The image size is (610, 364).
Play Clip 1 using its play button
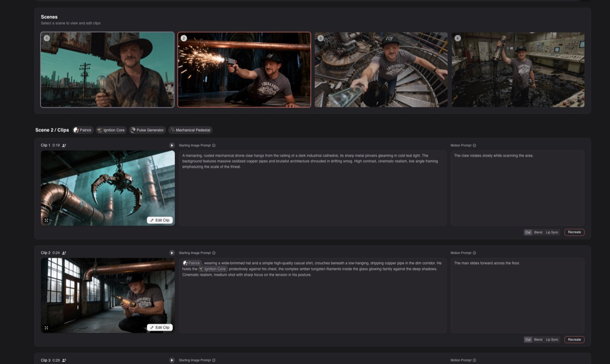pos(172,145)
